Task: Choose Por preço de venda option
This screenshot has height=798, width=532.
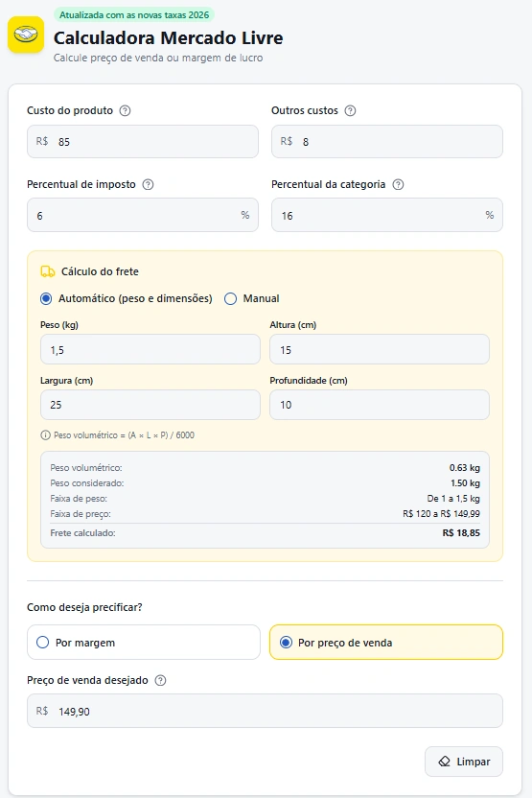Action: pos(386,643)
